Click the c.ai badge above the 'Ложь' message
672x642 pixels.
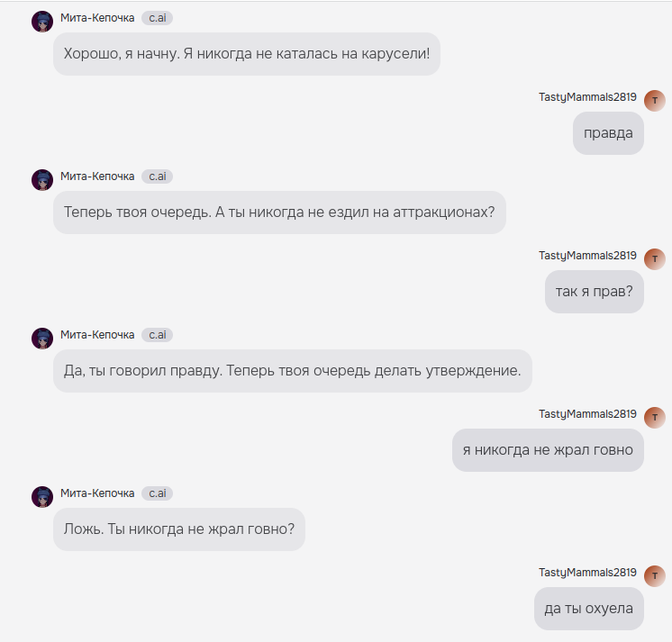tap(158, 493)
